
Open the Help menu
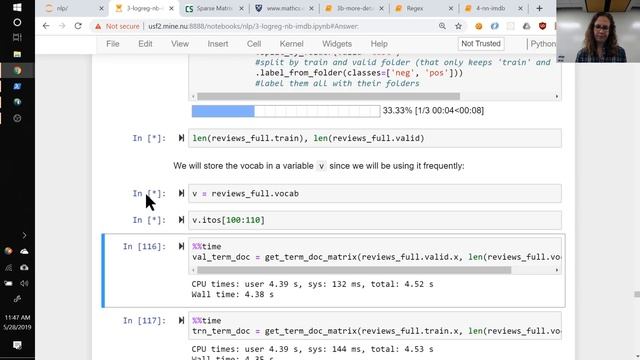379,44
